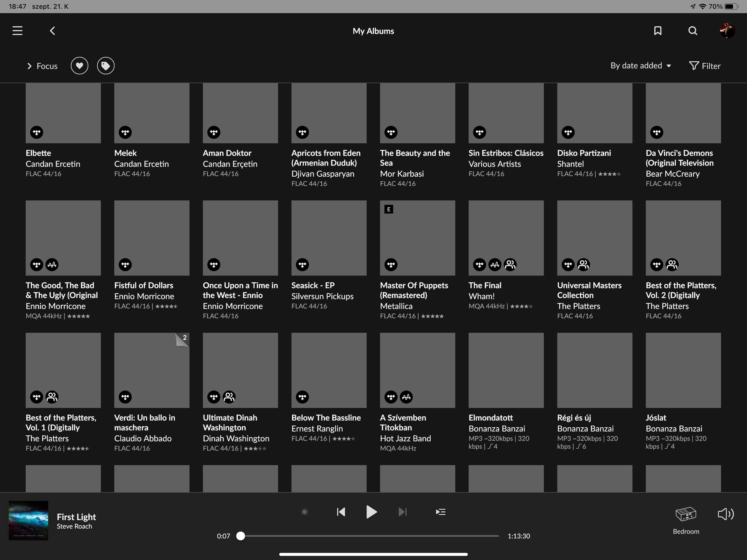Click the users badge on Universal Masters Collection
This screenshot has height=560, width=747.
[583, 265]
